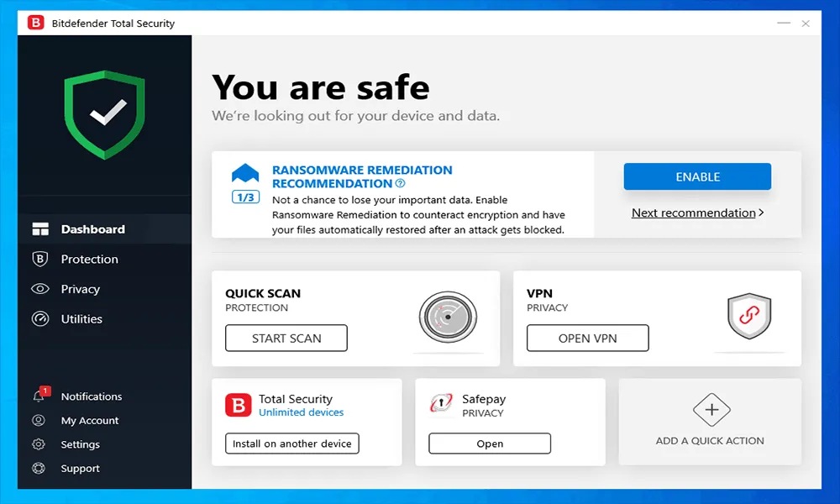Enable Ransomware Remediation
The height and width of the screenshot is (504, 840).
click(x=696, y=176)
